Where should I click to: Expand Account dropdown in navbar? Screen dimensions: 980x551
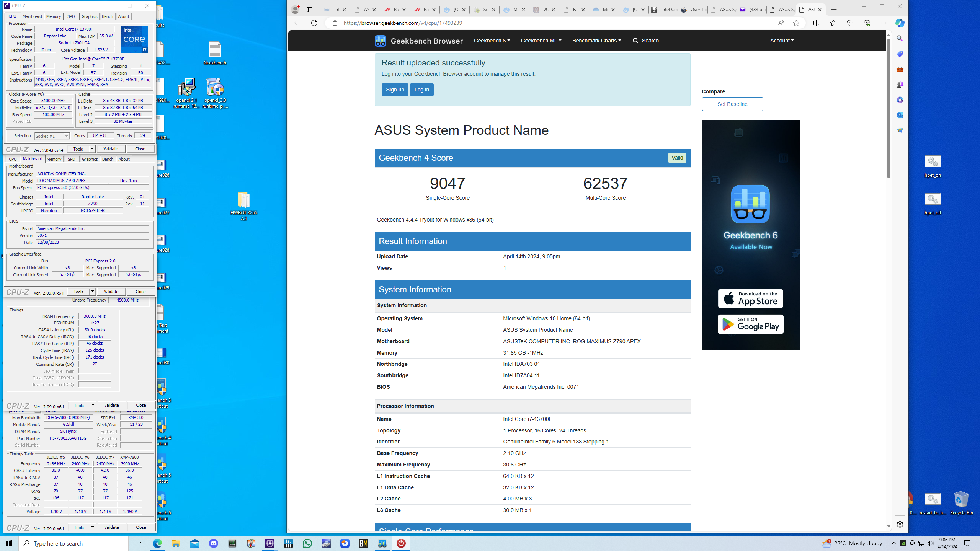[782, 41]
